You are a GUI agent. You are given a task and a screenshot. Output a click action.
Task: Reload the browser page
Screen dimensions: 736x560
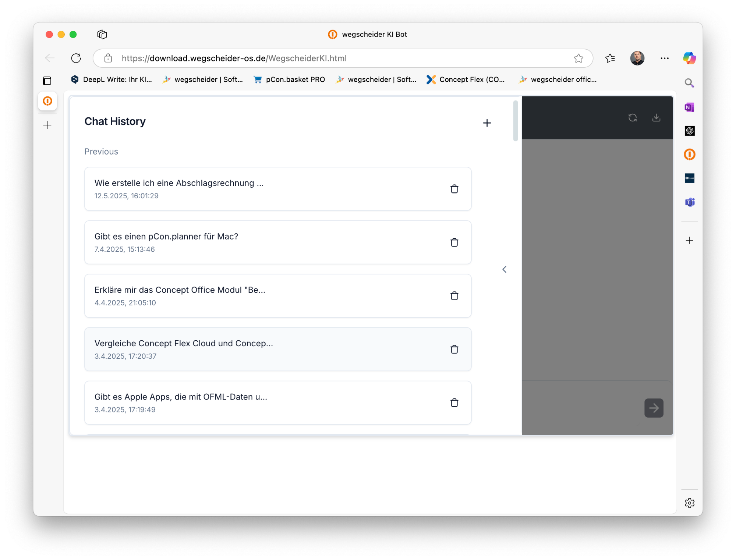pyautogui.click(x=76, y=58)
